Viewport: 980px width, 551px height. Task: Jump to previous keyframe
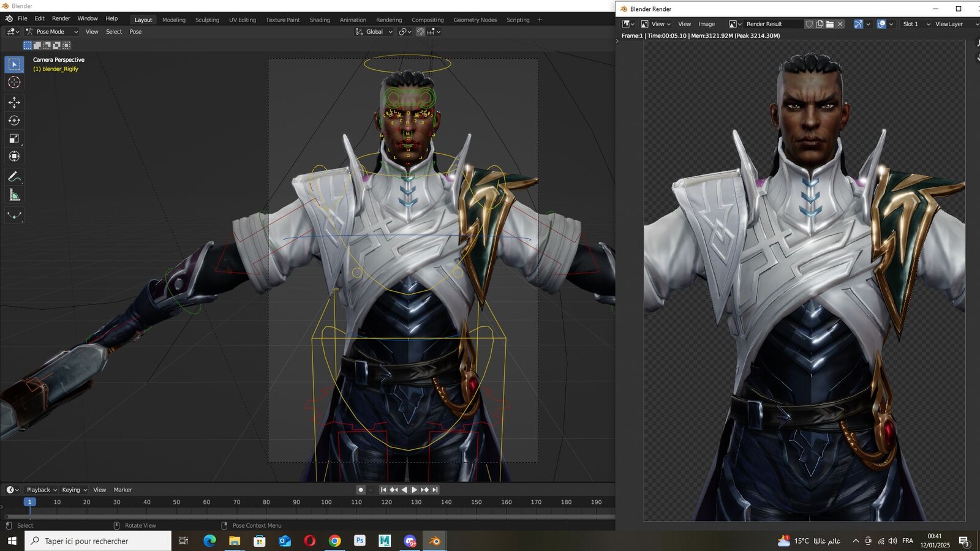394,490
